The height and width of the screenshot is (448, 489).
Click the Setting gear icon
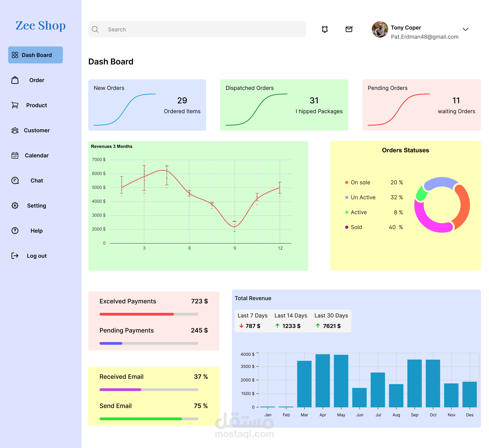15,206
